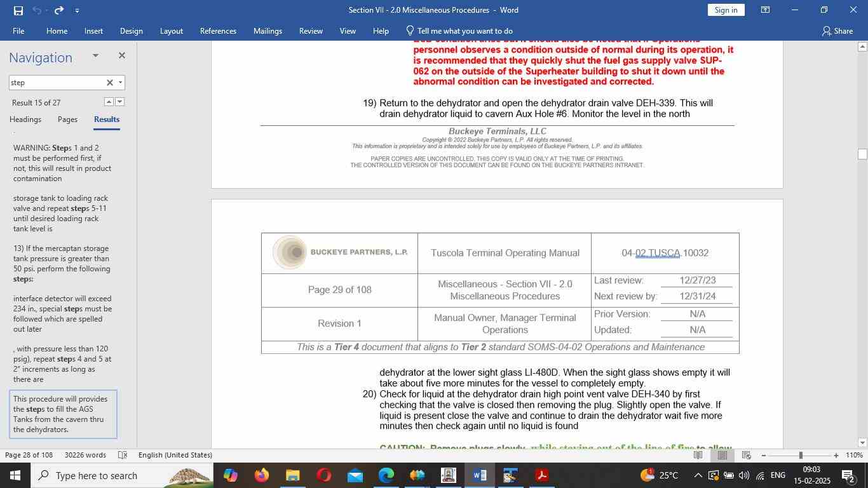Image resolution: width=868 pixels, height=488 pixels.
Task: Switch to the Home tab
Action: tap(57, 30)
